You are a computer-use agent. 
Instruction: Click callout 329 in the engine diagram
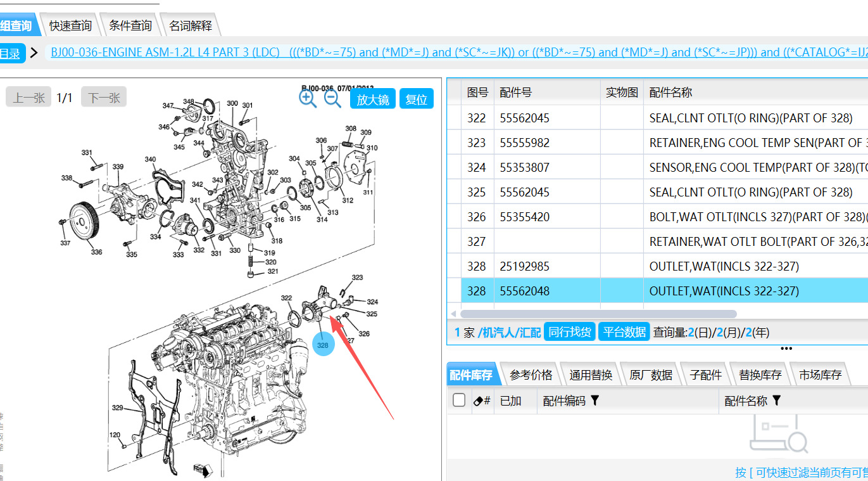pyautogui.click(x=117, y=407)
